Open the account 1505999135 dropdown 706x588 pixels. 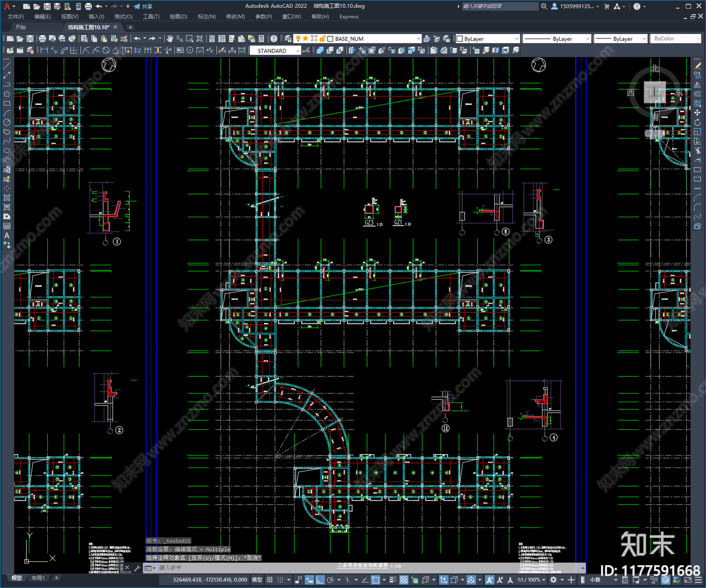(x=579, y=6)
